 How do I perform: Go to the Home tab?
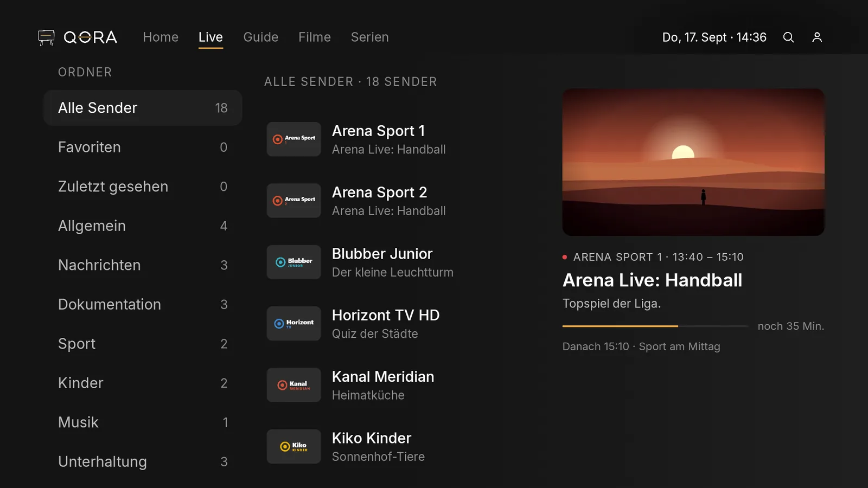tap(161, 37)
